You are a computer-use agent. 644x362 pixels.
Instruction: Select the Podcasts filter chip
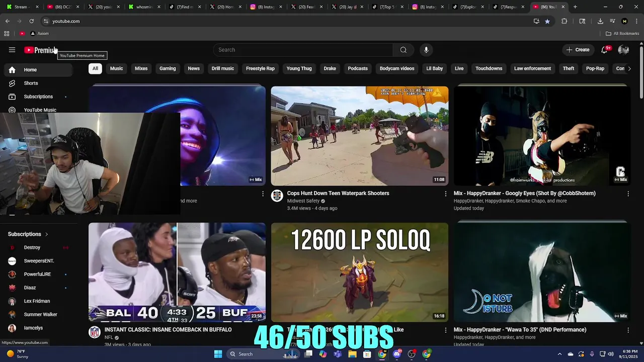point(358,69)
